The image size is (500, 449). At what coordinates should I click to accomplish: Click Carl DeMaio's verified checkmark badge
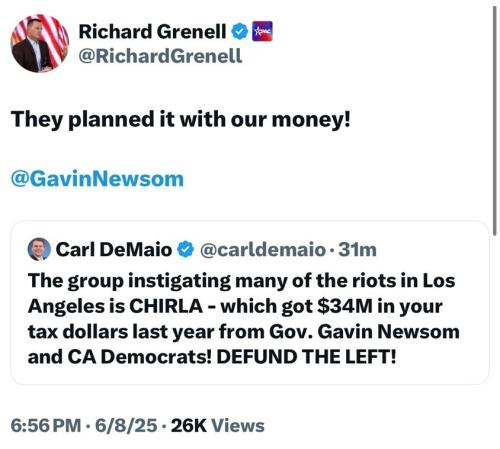[x=185, y=249]
